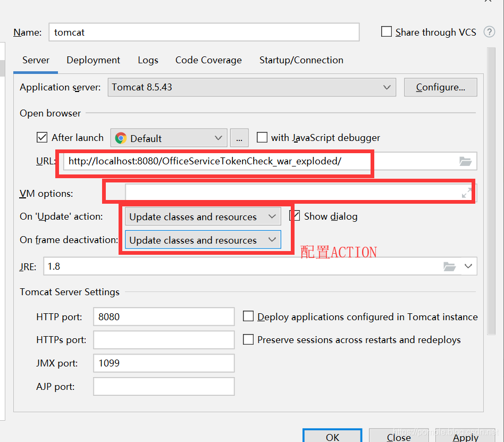Click the URL input field

(x=270, y=161)
